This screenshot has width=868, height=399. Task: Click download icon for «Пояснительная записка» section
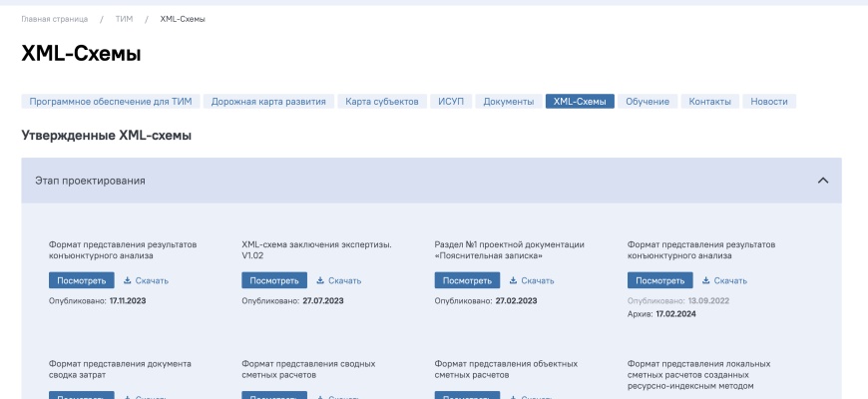click(x=514, y=280)
